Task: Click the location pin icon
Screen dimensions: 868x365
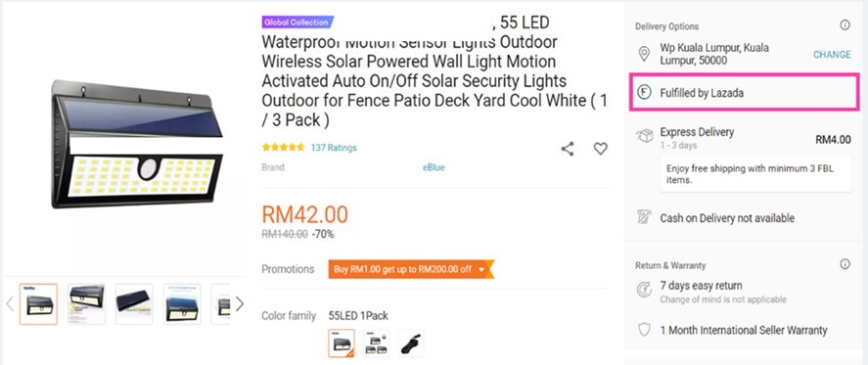Action: click(644, 54)
